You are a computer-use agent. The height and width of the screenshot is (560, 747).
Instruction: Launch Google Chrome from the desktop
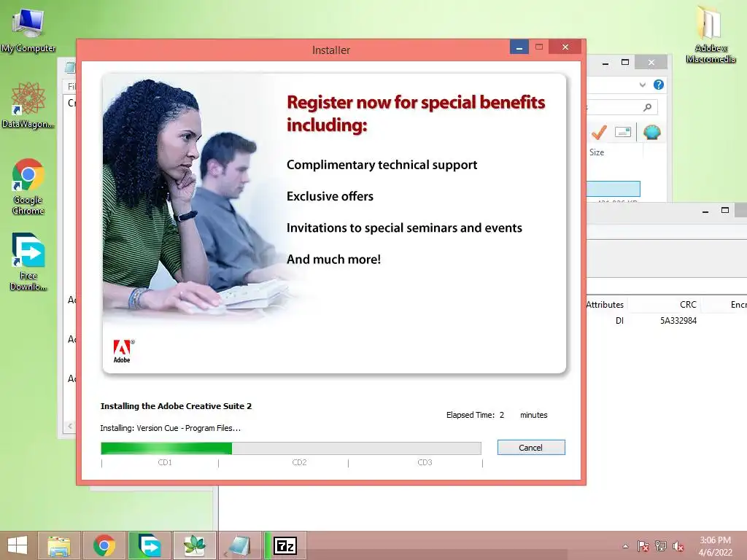click(28, 187)
